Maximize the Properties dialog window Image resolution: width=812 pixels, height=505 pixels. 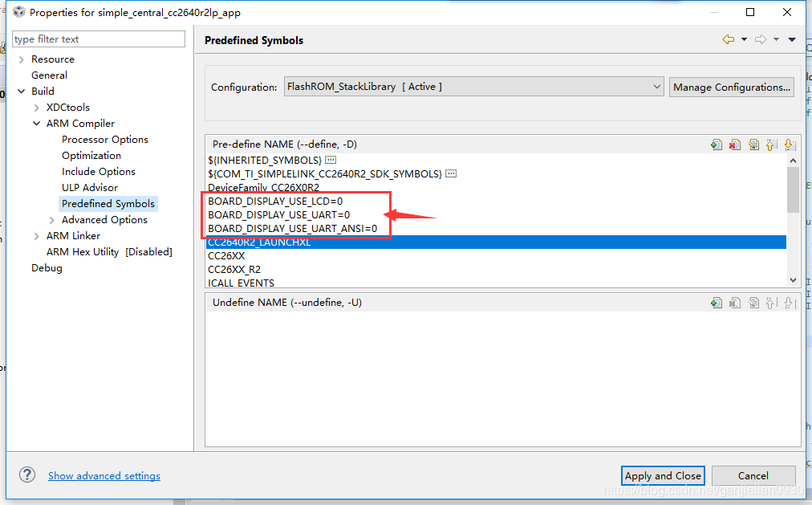coord(750,12)
